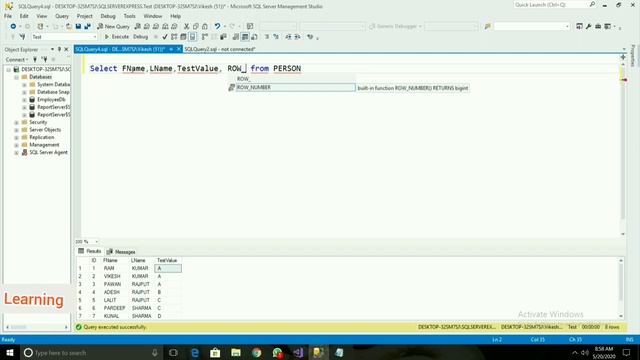Select the Database Snapshots folder
This screenshot has width=640, height=360.
pyautogui.click(x=53, y=92)
